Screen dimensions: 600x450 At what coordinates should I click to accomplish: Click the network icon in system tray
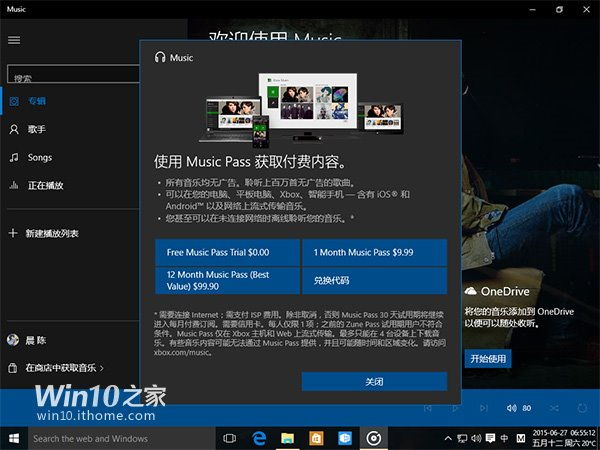point(462,439)
